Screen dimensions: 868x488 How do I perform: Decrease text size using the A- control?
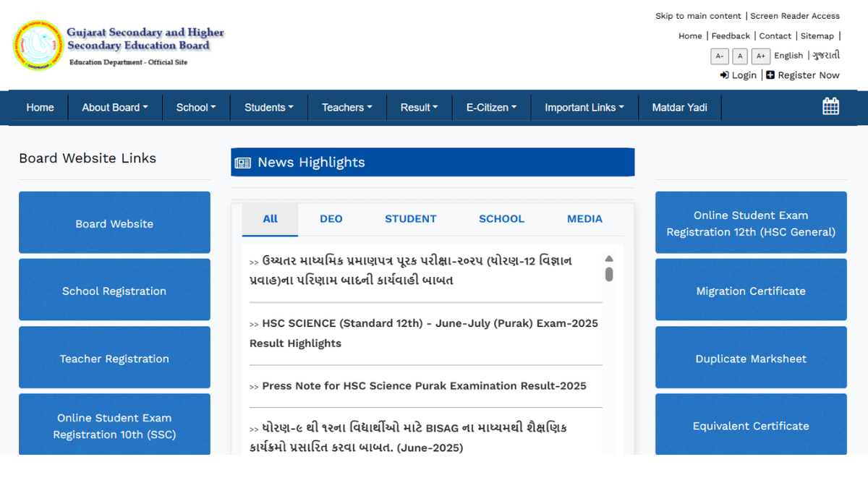(x=719, y=56)
